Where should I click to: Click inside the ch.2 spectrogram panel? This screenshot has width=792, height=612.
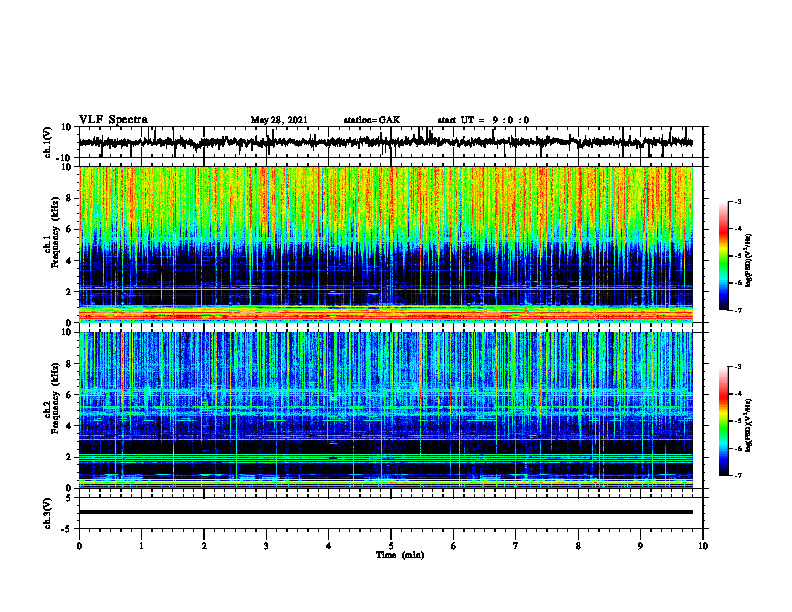pyautogui.click(x=385, y=410)
